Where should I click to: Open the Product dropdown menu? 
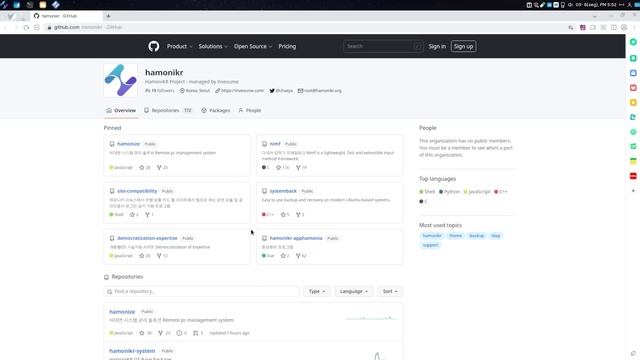coord(179,47)
